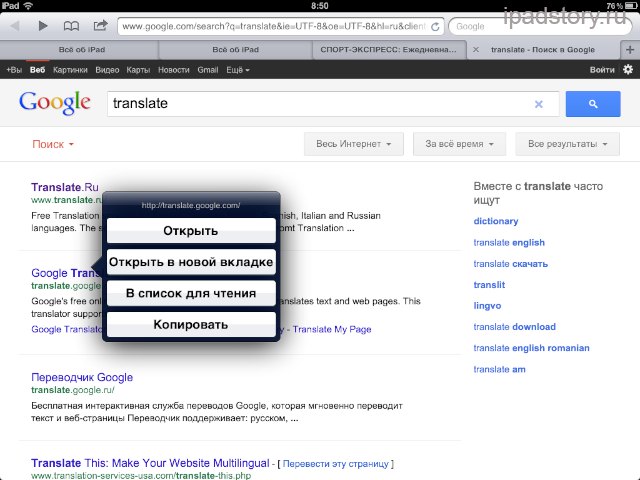
Task: Go to Видео in the Google bar
Action: 107,70
